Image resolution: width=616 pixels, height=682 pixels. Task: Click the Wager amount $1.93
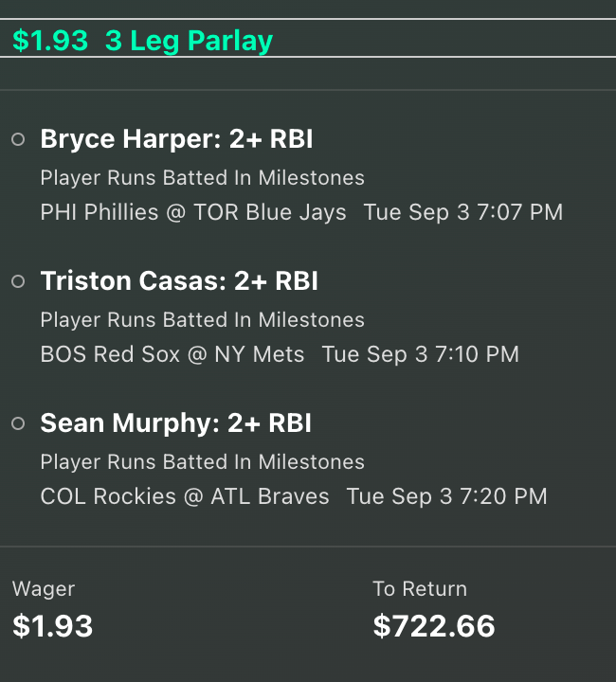(x=53, y=626)
